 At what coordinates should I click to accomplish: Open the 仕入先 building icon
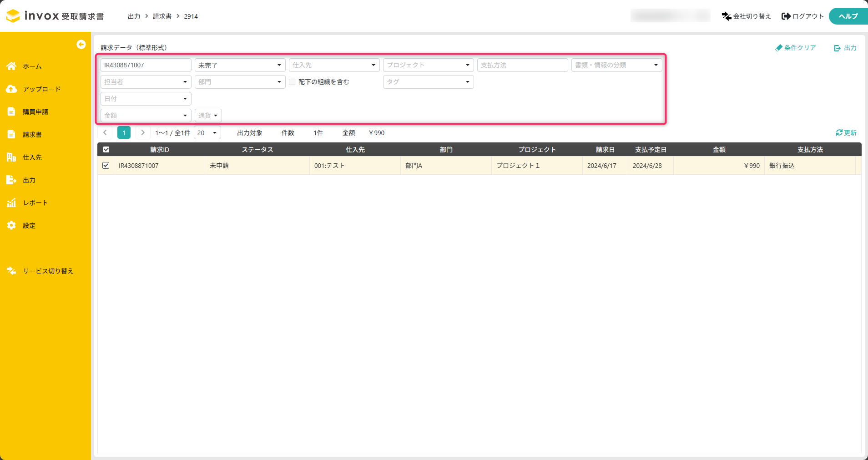(11, 157)
